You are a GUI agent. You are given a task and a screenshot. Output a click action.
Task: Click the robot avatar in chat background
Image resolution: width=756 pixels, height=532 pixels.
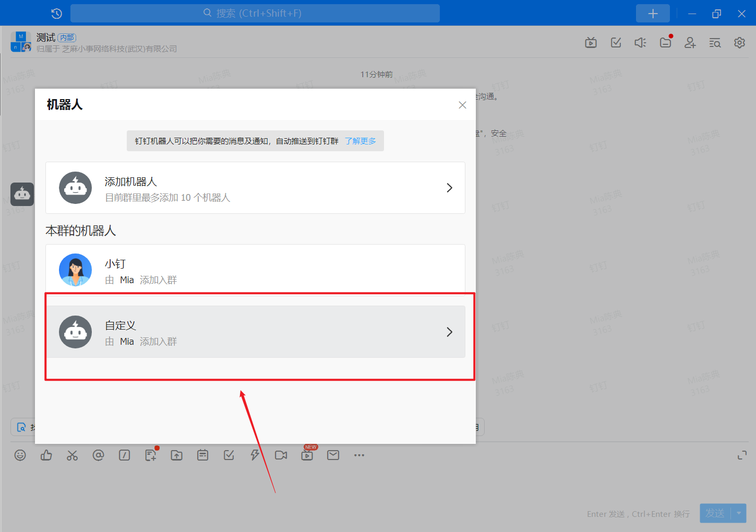tap(22, 194)
